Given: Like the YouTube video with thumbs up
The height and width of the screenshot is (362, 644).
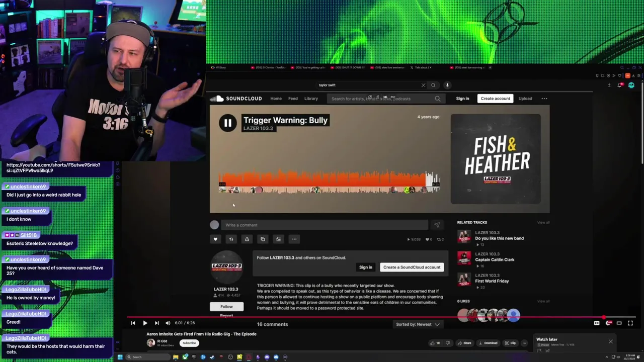Looking at the screenshot, I should tap(434, 343).
